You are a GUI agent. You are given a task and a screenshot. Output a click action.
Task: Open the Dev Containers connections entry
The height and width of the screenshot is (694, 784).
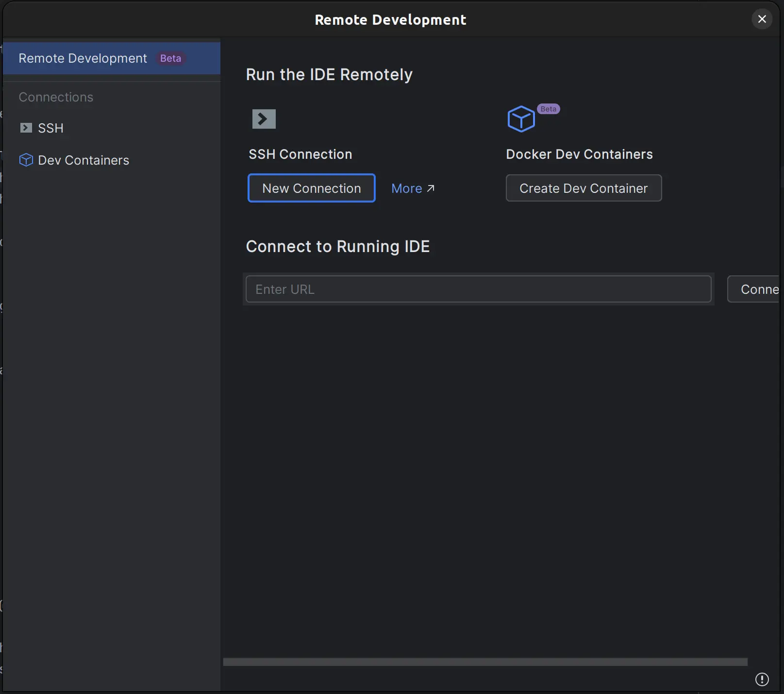(83, 160)
